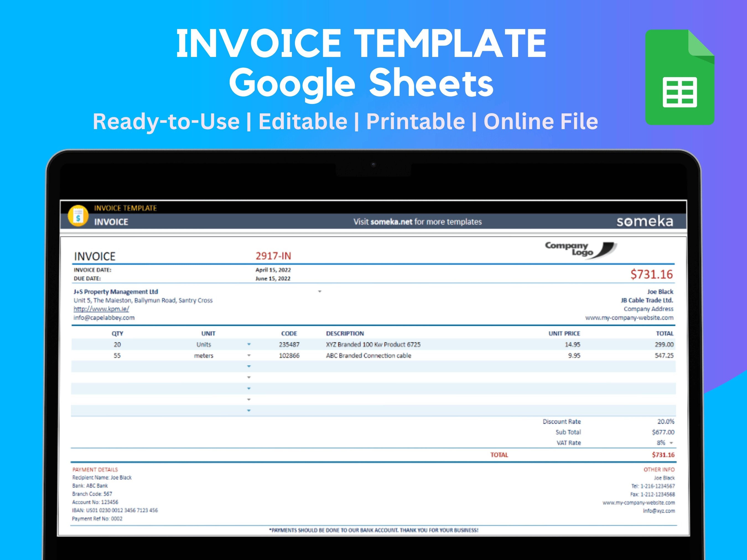Select the due date June 15, 2022
The width and height of the screenshot is (747, 560).
[x=273, y=278]
